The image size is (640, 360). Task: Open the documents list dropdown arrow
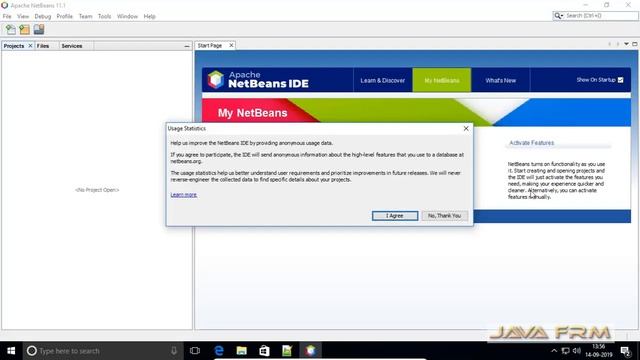click(x=626, y=44)
